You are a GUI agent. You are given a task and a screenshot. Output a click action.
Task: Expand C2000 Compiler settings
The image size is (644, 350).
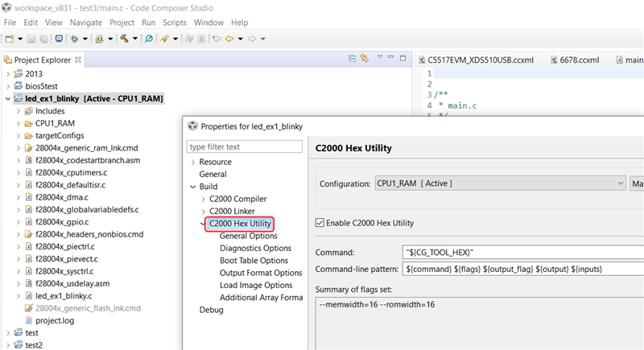click(203, 199)
